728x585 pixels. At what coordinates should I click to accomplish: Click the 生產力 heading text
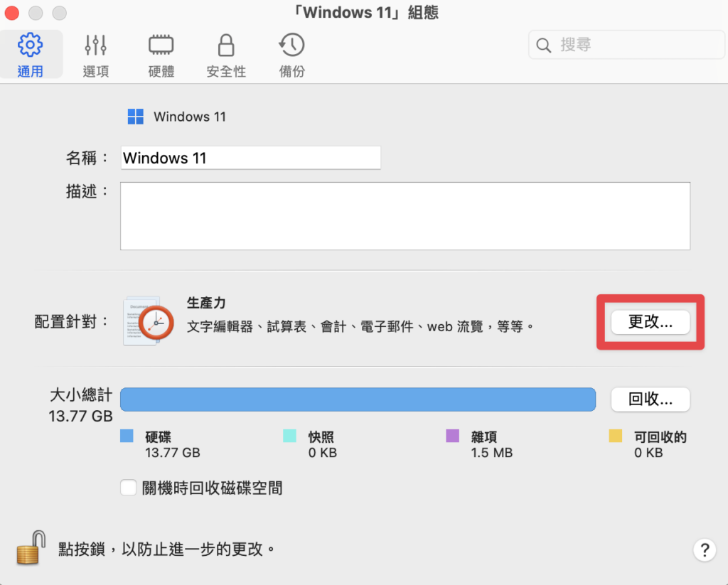point(206,304)
